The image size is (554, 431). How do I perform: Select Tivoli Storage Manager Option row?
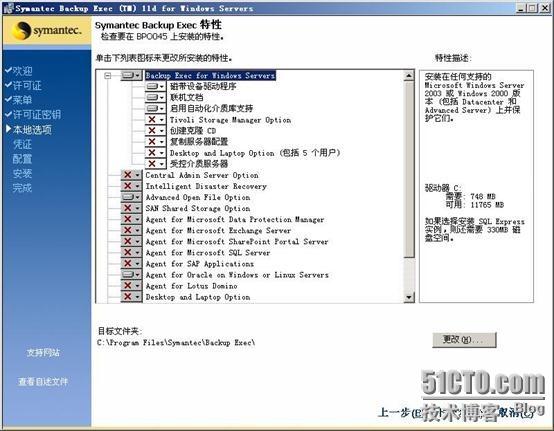click(230, 120)
